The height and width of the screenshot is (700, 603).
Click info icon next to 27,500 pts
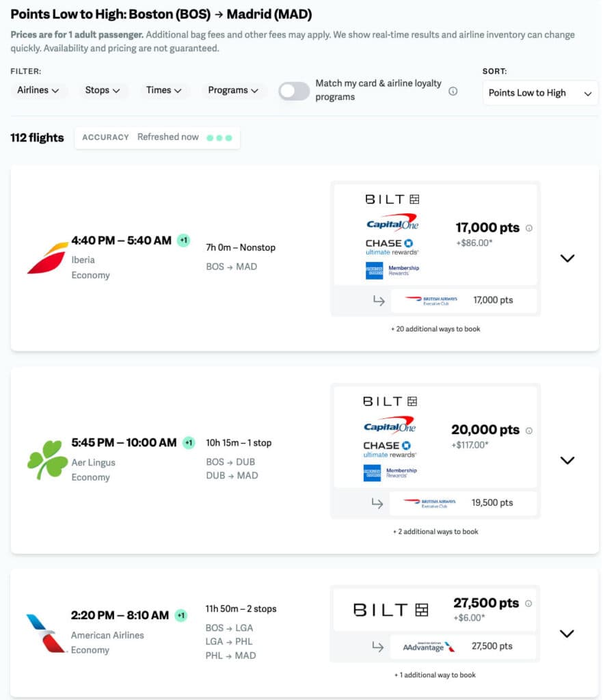[528, 604]
